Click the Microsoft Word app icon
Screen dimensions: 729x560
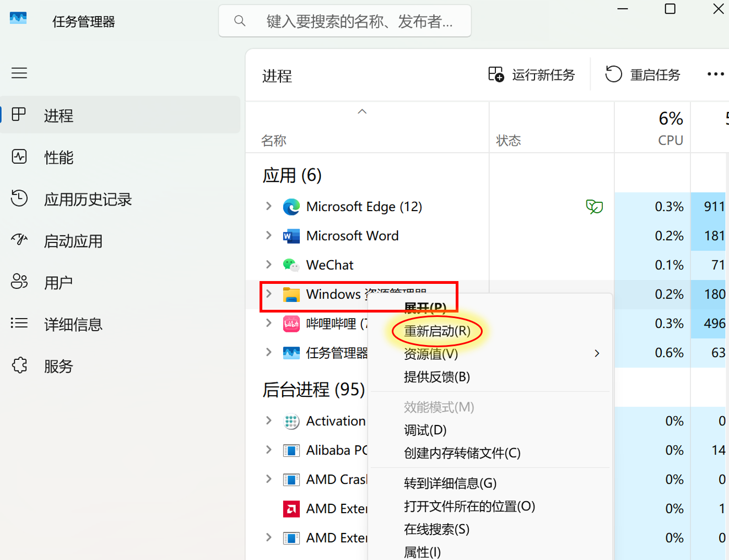[291, 236]
